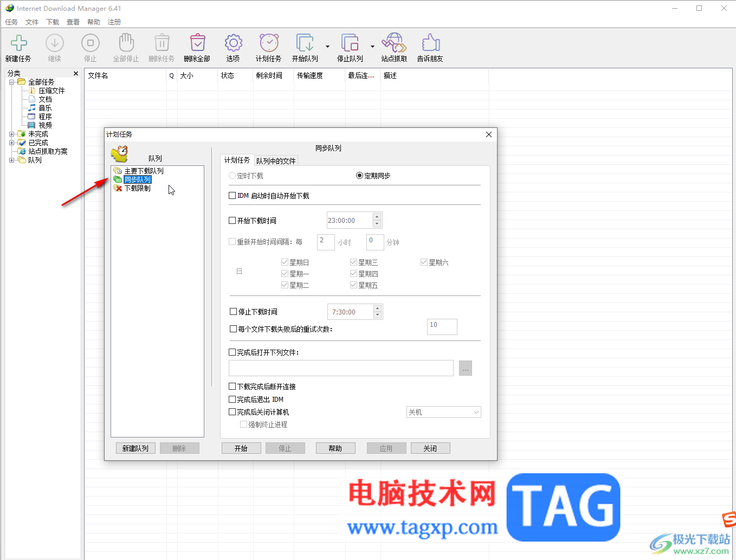Check 完成后打开下列文件 checkbox
The image size is (736, 560).
coord(233,352)
